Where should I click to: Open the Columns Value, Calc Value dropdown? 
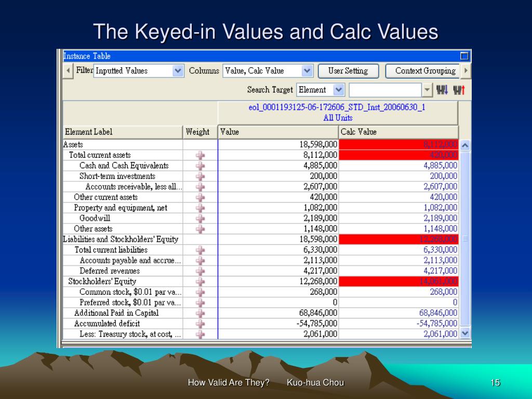click(307, 71)
